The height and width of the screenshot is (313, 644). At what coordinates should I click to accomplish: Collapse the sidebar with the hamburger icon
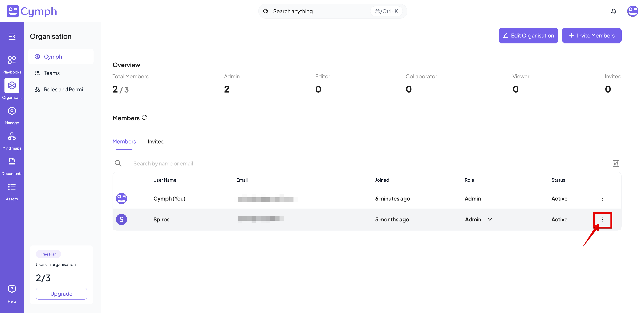tap(12, 37)
